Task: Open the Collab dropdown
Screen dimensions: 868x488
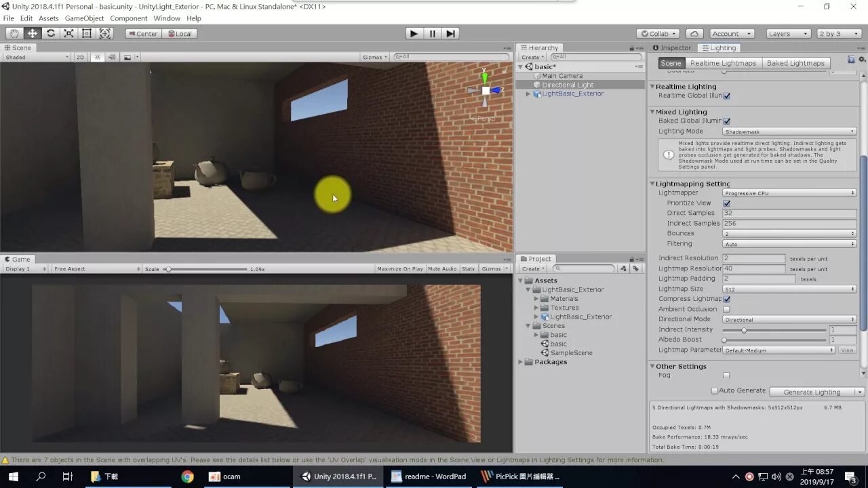Action: click(658, 33)
